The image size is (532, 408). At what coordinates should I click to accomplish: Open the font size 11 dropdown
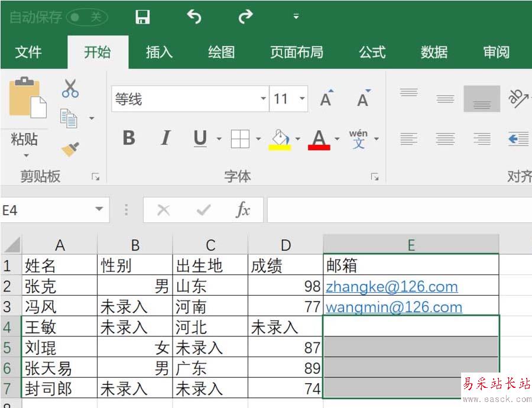coord(302,98)
